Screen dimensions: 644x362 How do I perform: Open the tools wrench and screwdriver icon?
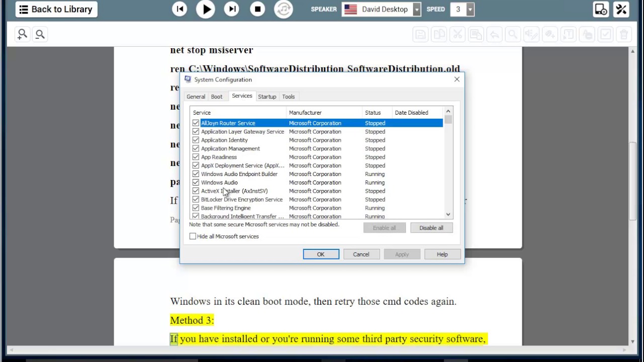click(621, 9)
